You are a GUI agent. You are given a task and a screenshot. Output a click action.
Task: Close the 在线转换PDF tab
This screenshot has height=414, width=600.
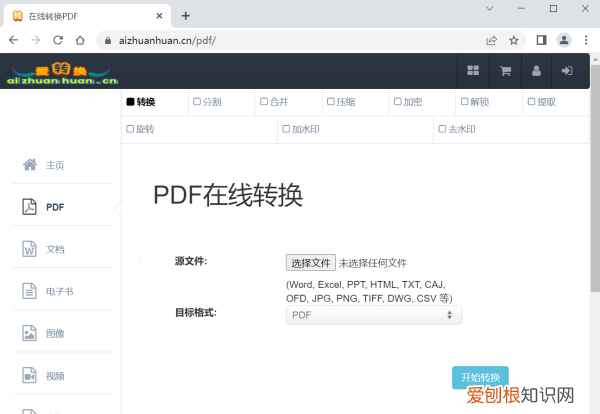159,16
